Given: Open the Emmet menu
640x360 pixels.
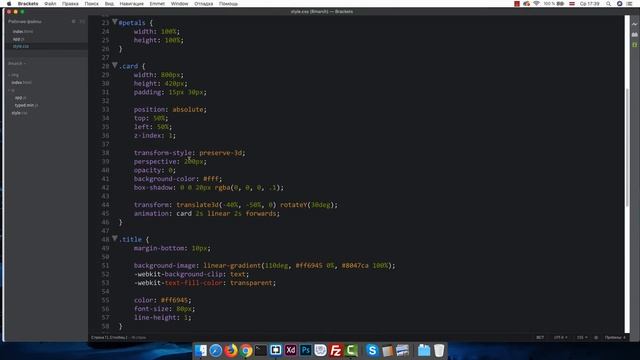Looking at the screenshot, I should (x=157, y=4).
